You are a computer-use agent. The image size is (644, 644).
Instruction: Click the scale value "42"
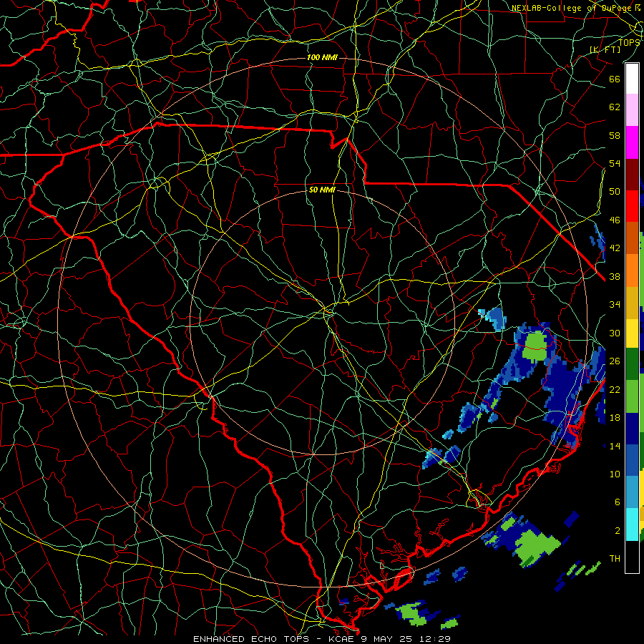point(615,248)
